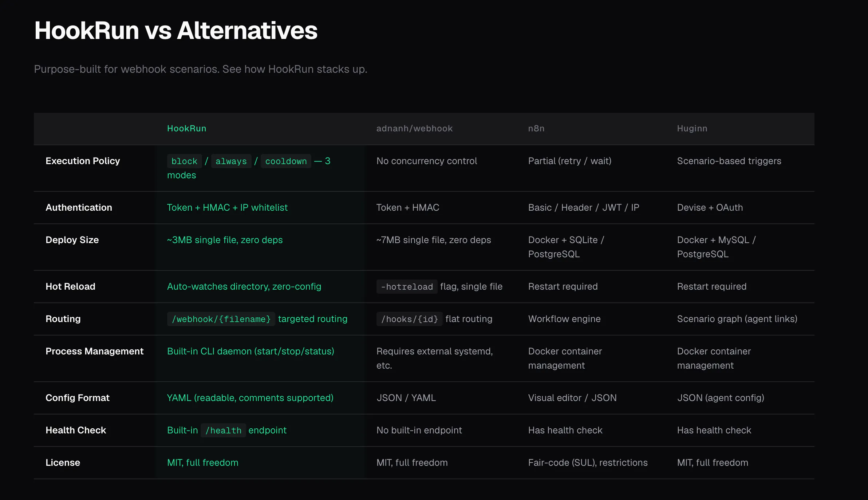Viewport: 868px width, 500px height.
Task: Select "Docker + MySQL / PostgreSQL" cell
Action: tap(717, 247)
